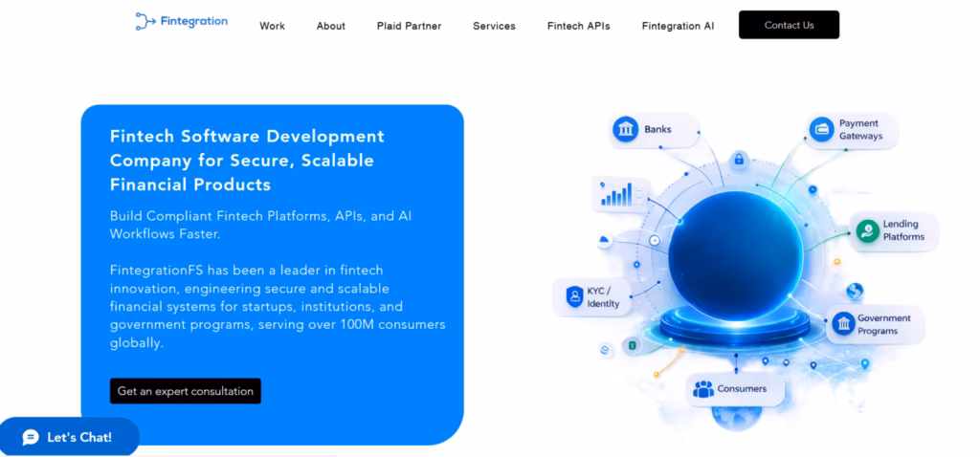Click the Contact Us button
Screen dimensions: 980x457
(789, 25)
